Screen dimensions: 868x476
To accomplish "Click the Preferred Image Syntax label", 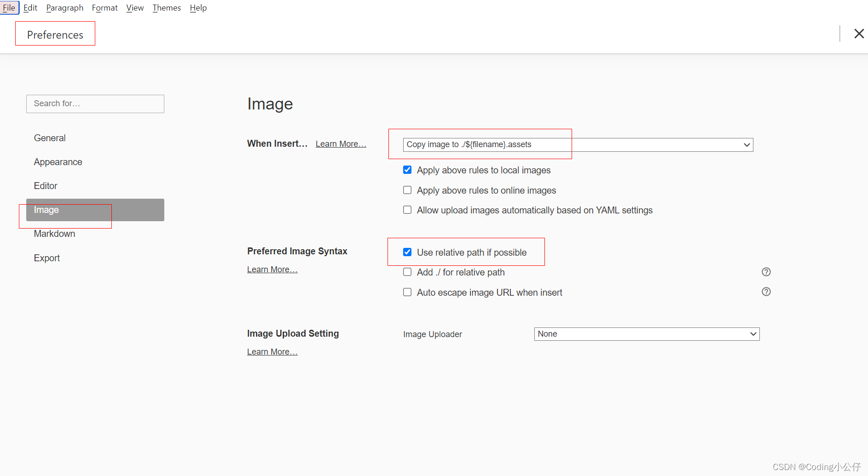I will 297,251.
